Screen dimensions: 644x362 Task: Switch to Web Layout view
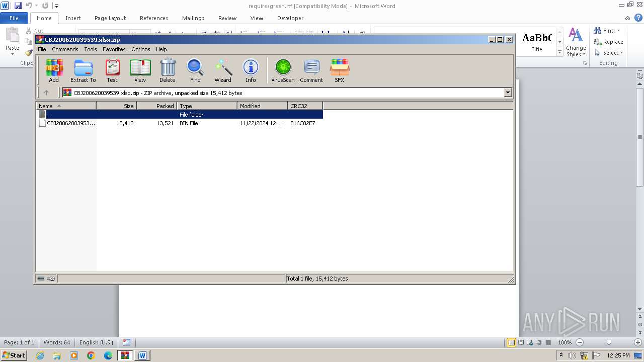click(529, 342)
